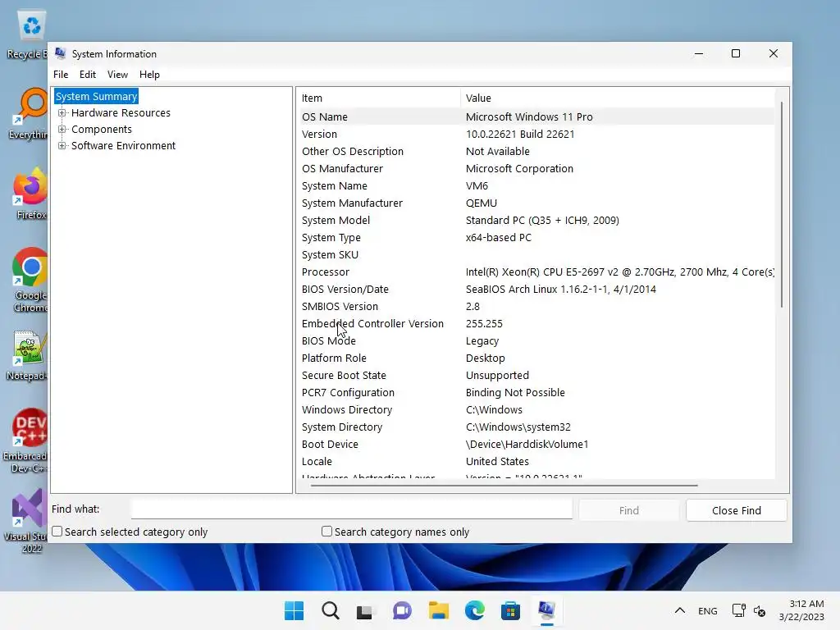
Task: Select the BIOS Version/Date row
Action: tap(536, 290)
